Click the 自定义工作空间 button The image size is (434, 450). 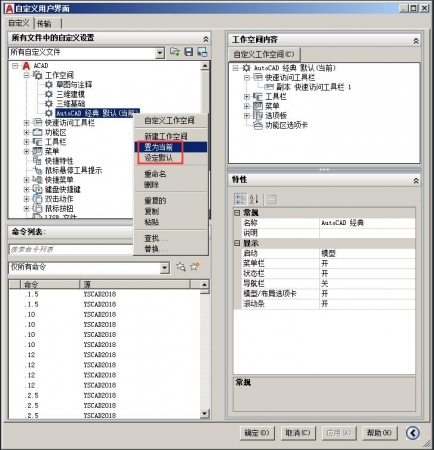[x=264, y=54]
